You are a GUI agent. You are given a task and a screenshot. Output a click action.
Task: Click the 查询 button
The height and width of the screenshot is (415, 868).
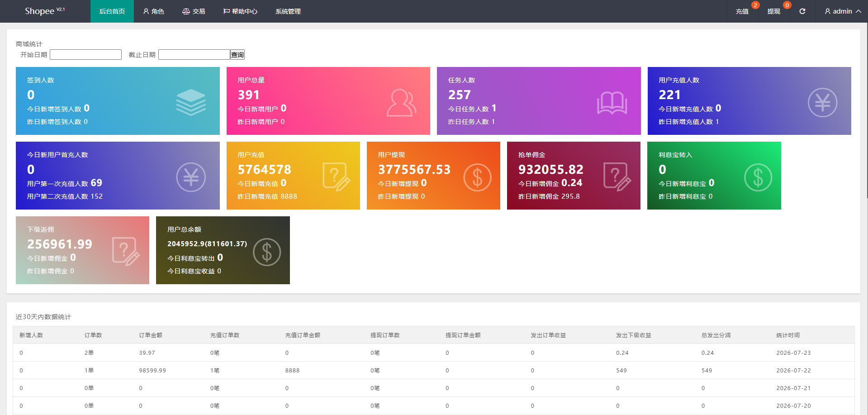(x=237, y=55)
